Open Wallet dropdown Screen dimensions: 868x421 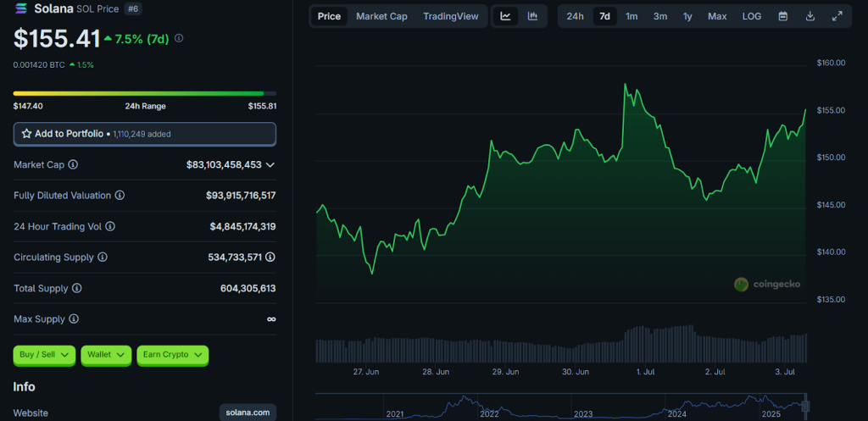[106, 355]
